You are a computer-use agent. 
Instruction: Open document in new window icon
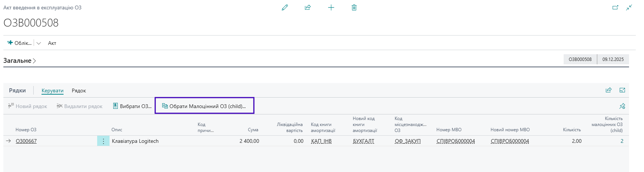click(x=615, y=7)
